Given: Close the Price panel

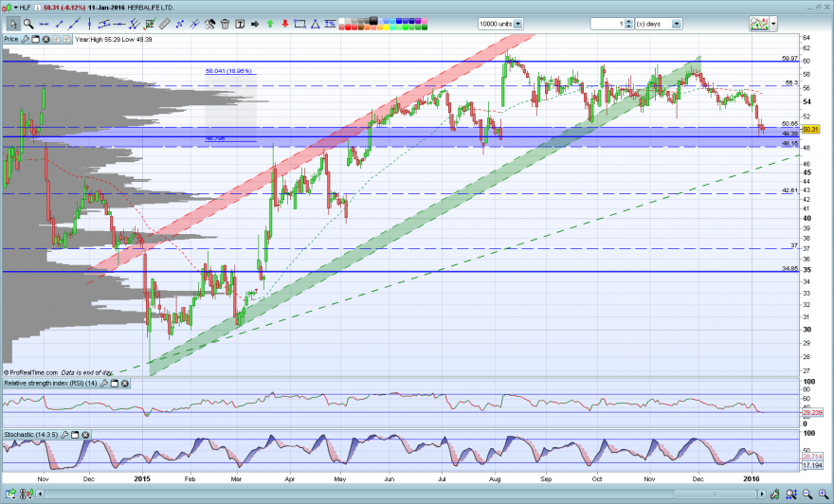Looking at the screenshot, I should pos(45,39).
